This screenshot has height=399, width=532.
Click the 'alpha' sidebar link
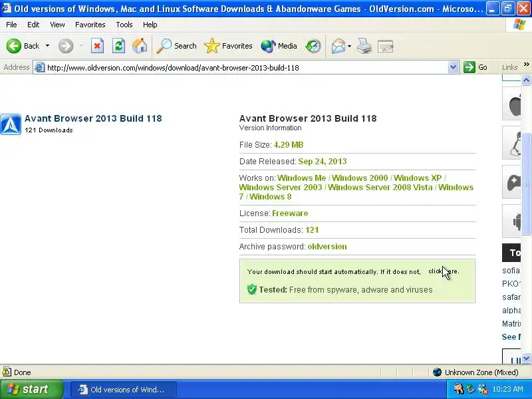tap(511, 311)
